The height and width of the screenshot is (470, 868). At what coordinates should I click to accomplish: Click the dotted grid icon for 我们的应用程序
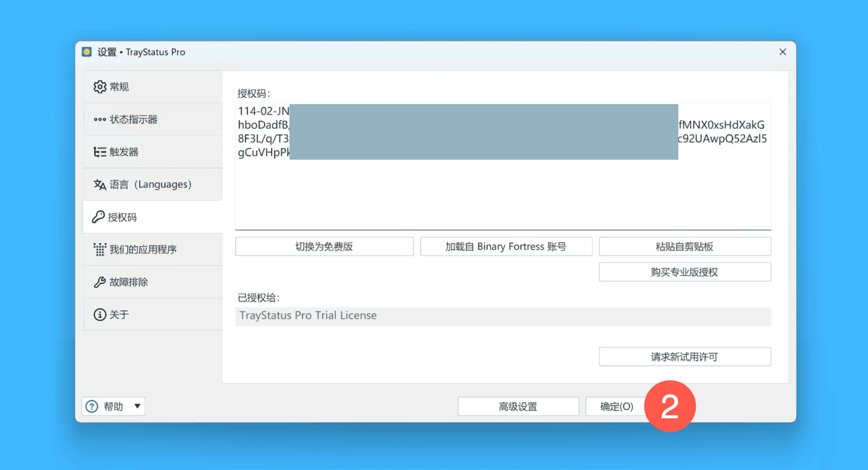pyautogui.click(x=100, y=250)
